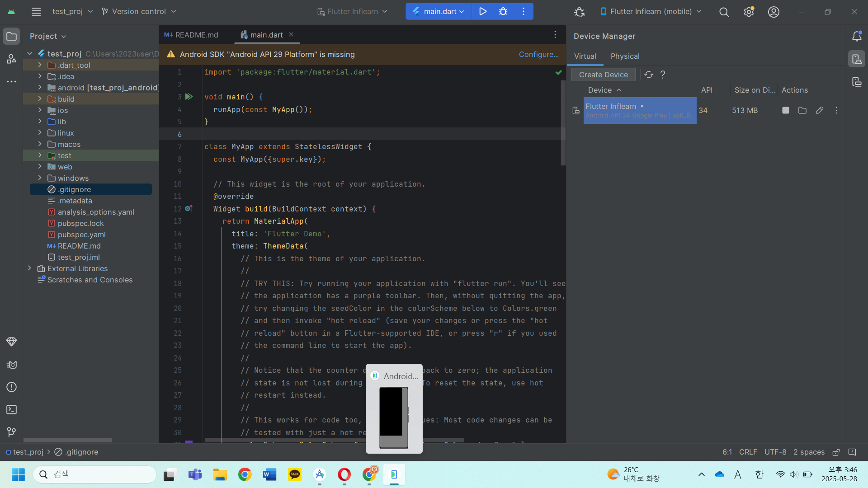
Task: Switch to the Physical devices tab
Action: tap(625, 56)
